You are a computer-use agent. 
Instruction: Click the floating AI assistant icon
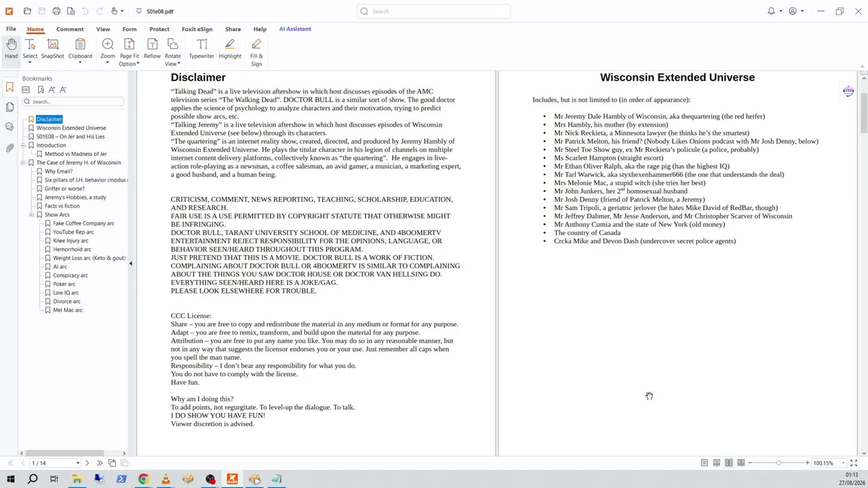tap(848, 91)
